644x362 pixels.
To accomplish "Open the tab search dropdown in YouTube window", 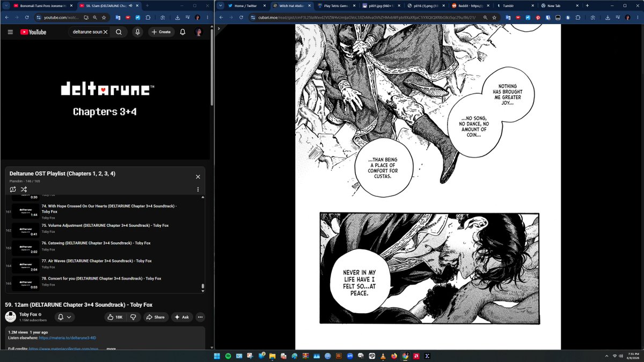I will pos(5,5).
